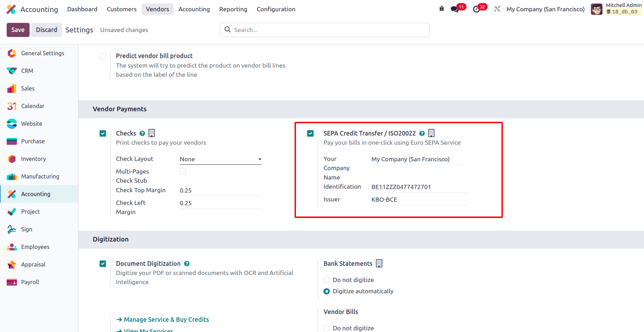This screenshot has height=332, width=644.
Task: Click the Appraisal sidebar icon
Action: tap(12, 264)
